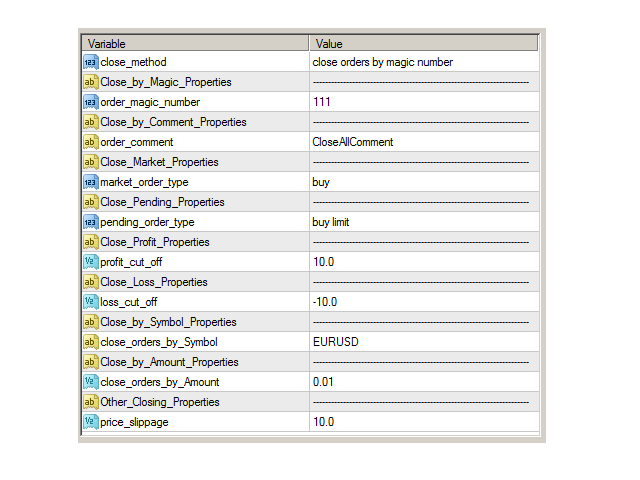
Task: Select the Close_Loss_Properties variable name
Action: (154, 282)
